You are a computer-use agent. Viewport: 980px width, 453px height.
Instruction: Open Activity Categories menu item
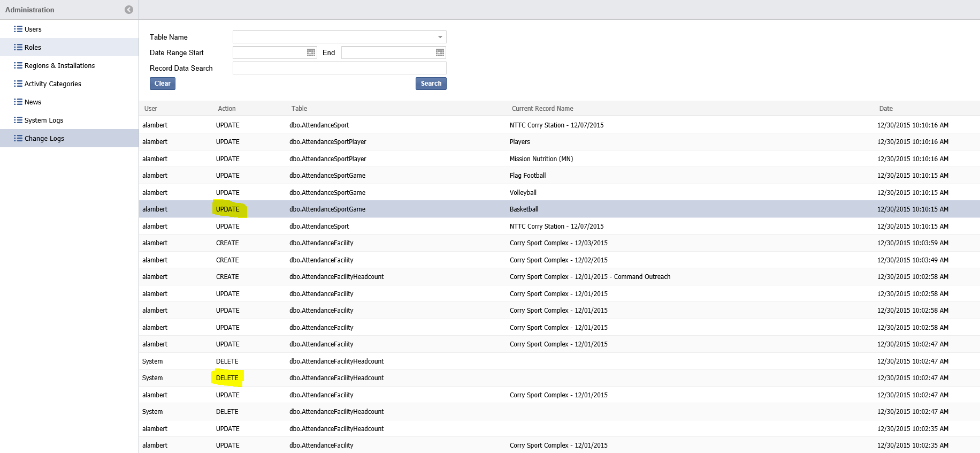pos(52,84)
